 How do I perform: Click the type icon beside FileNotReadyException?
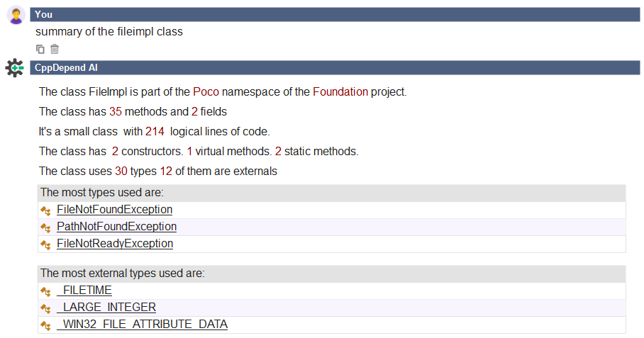tap(45, 244)
